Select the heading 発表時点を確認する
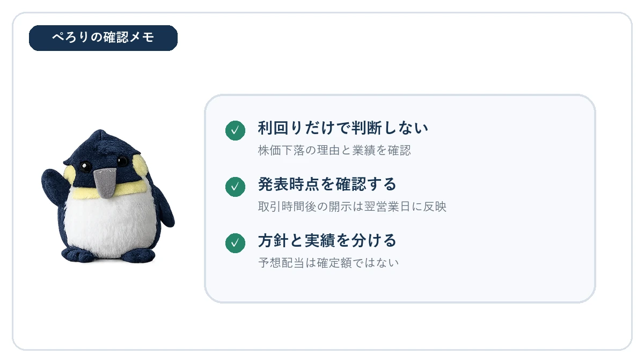Viewport: 644px width, 362px height. click(327, 184)
